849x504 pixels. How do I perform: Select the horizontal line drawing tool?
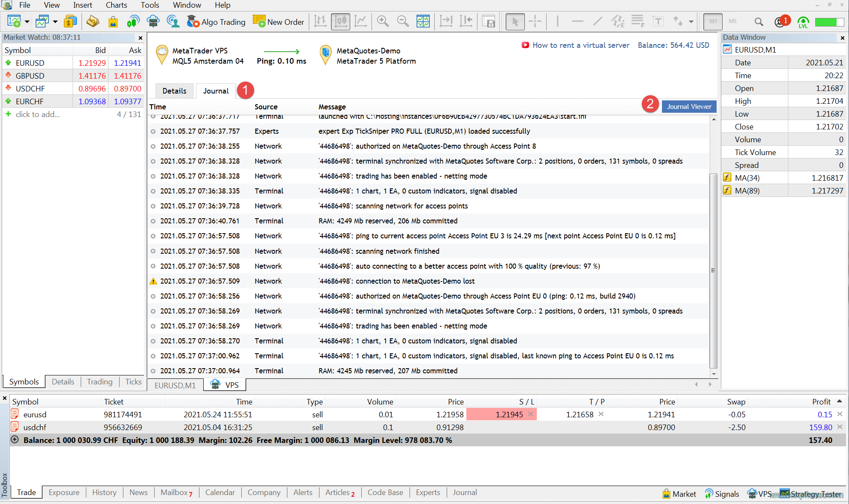coord(577,21)
